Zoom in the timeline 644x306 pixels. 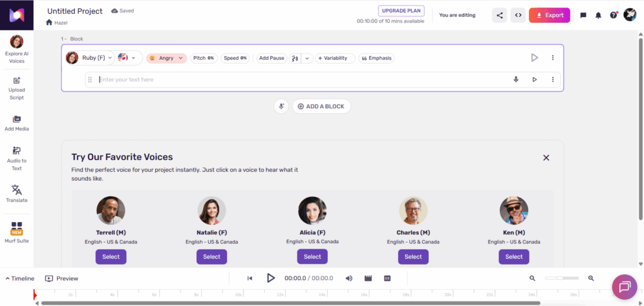point(591,278)
